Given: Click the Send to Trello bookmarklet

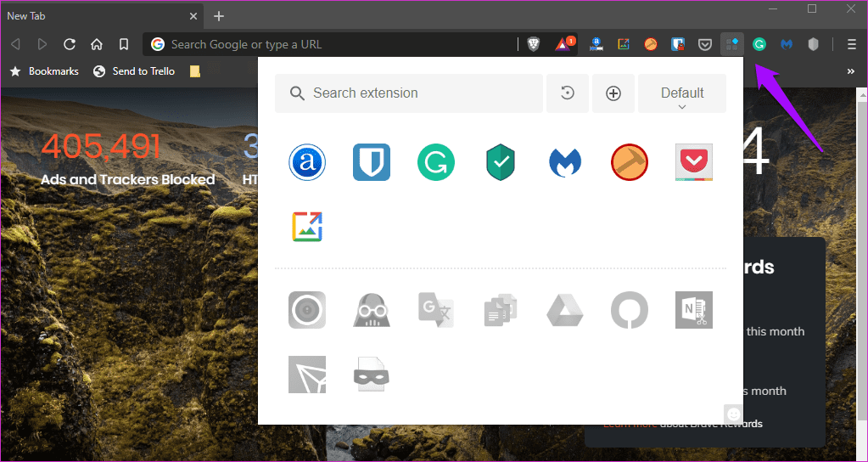Looking at the screenshot, I should 134,70.
